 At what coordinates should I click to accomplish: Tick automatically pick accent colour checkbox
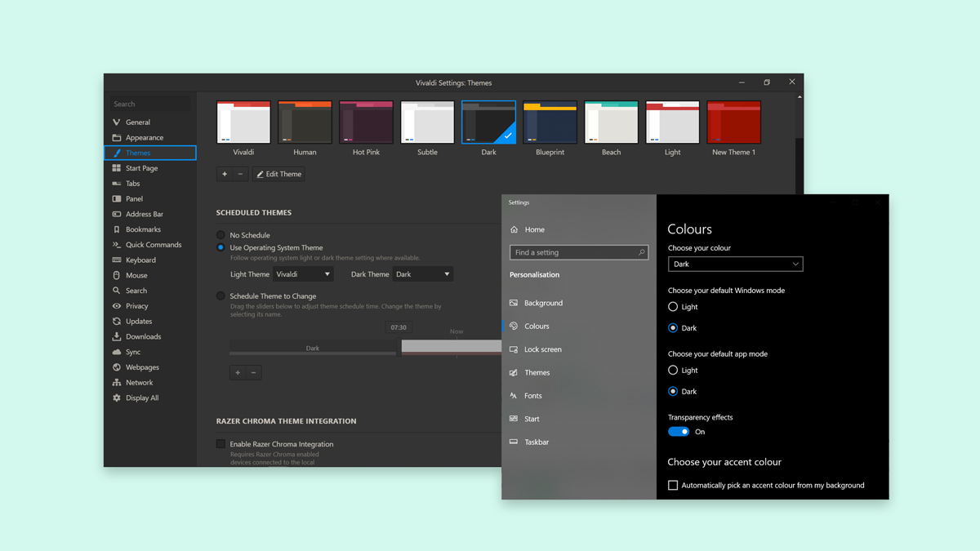[673, 486]
